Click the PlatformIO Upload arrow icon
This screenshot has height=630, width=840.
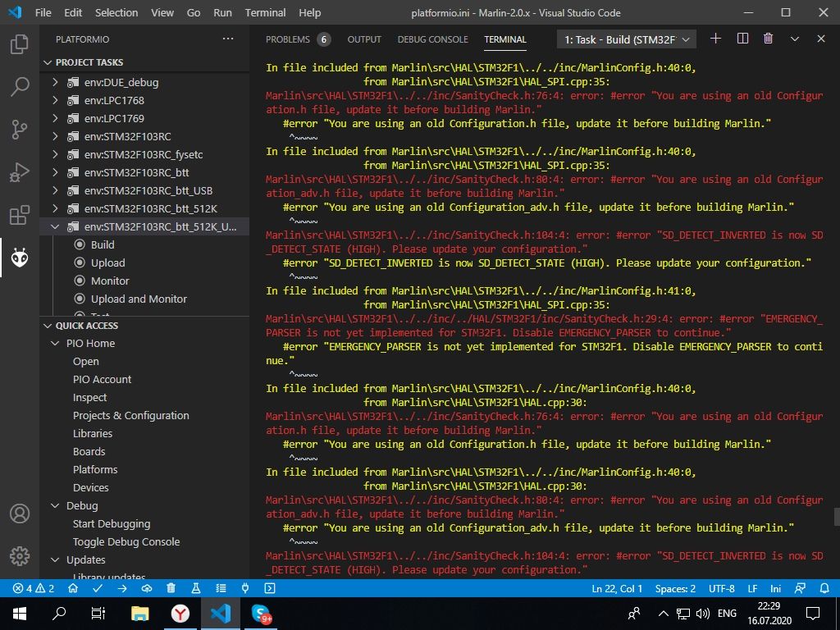pos(122,588)
